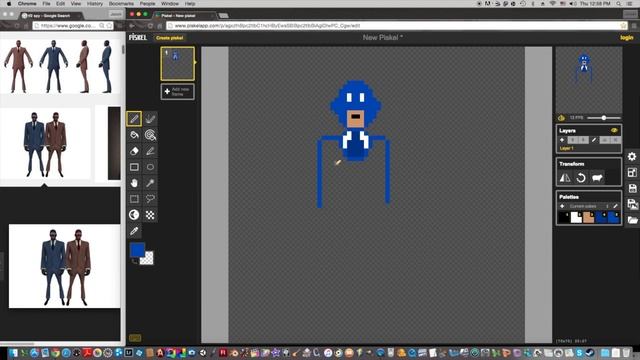Switch to the Piskel browser tab
The height and width of the screenshot is (360, 640).
click(184, 16)
